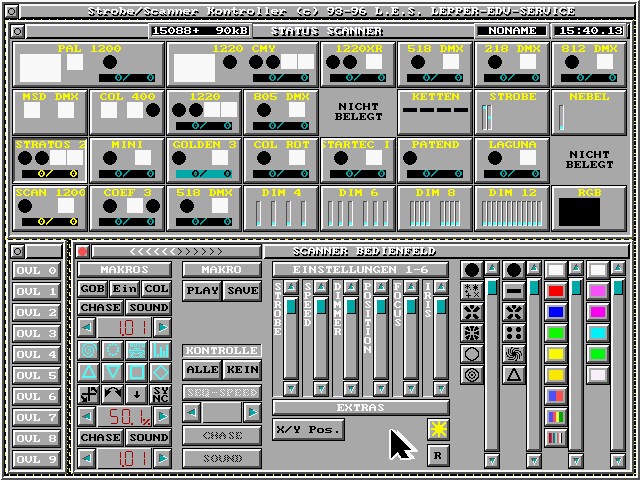Viewport: 640px width, 480px height.
Task: Select the stars and crosses gobo
Action: [472, 291]
